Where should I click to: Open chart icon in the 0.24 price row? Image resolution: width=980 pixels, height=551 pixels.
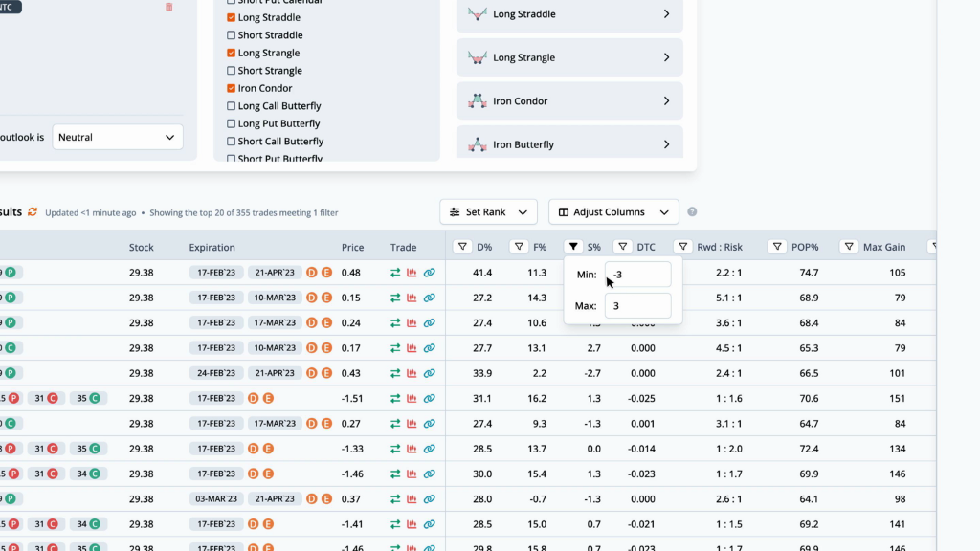[x=412, y=323]
